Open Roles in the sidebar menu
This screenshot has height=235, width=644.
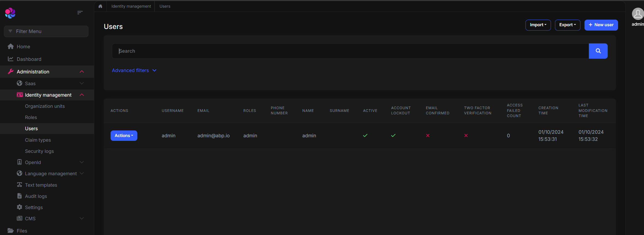[31, 117]
